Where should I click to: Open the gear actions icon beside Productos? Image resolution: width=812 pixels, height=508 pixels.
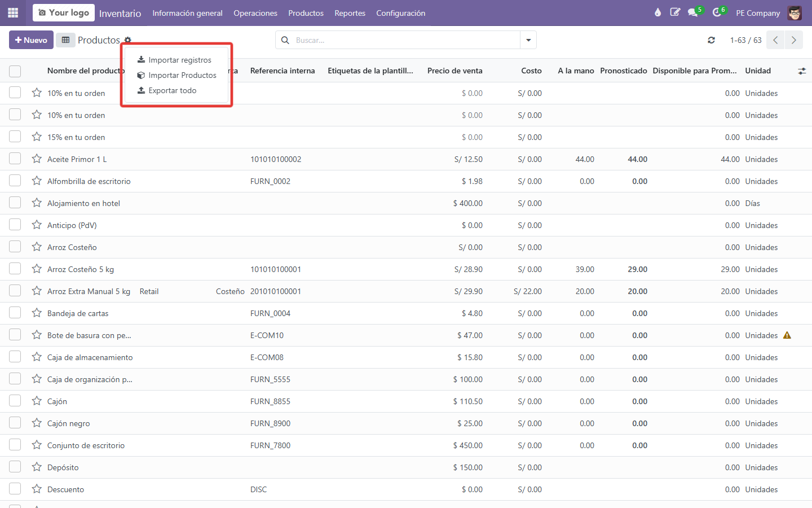coord(128,40)
